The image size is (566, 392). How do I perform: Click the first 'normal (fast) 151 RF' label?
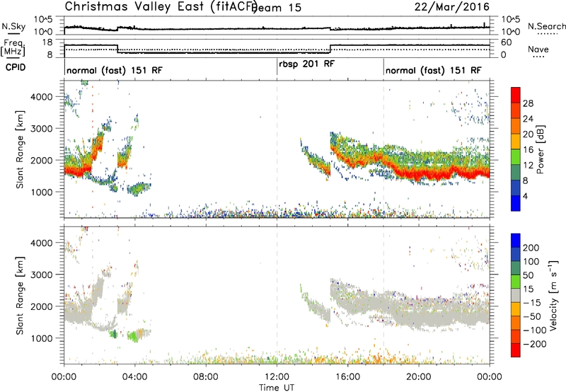click(x=115, y=70)
